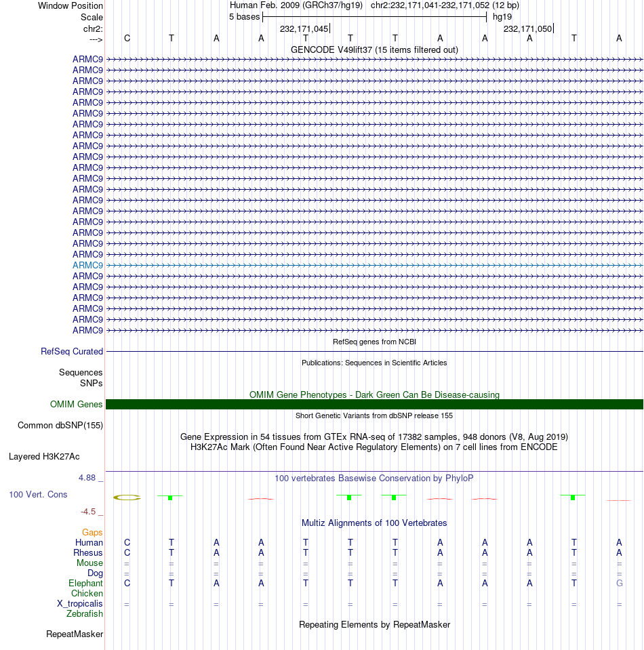Click the Zebrafish species label
This screenshot has height=650, width=644.
(85, 614)
